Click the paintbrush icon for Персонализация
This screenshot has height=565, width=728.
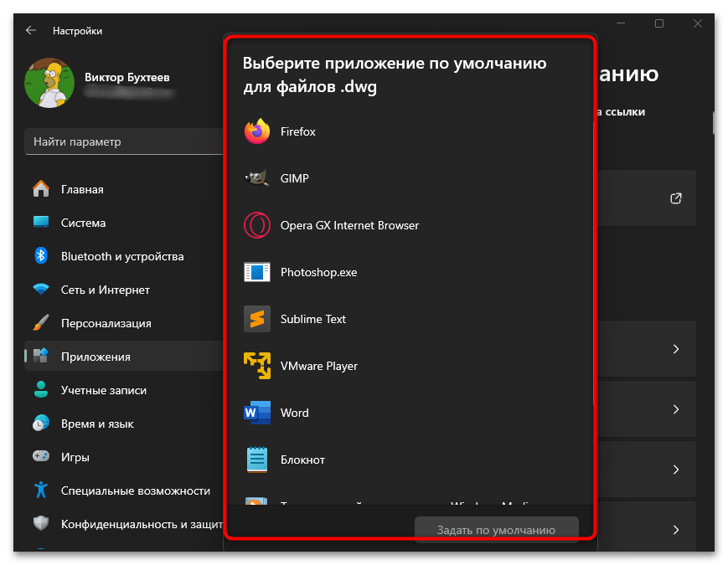click(x=41, y=322)
